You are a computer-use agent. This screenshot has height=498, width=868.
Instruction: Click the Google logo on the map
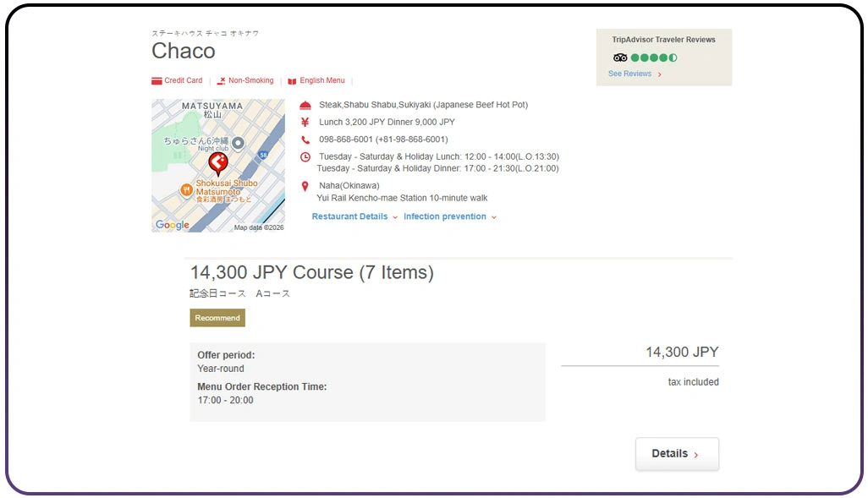pos(172,225)
